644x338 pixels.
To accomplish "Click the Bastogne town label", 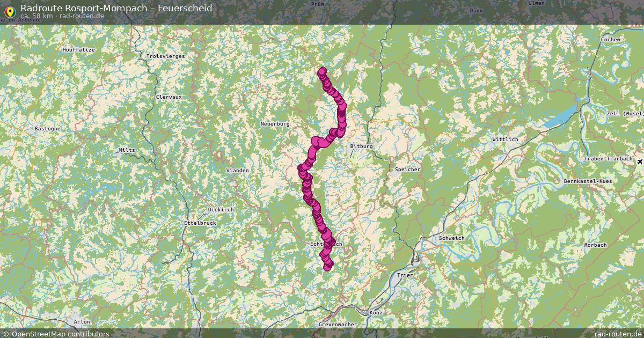I will pos(47,129).
